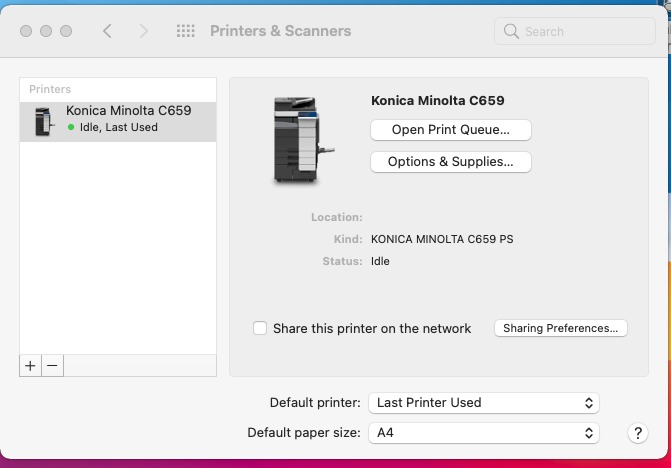671x468 pixels.
Task: Open the Default paper size dropdown
Action: 483,433
